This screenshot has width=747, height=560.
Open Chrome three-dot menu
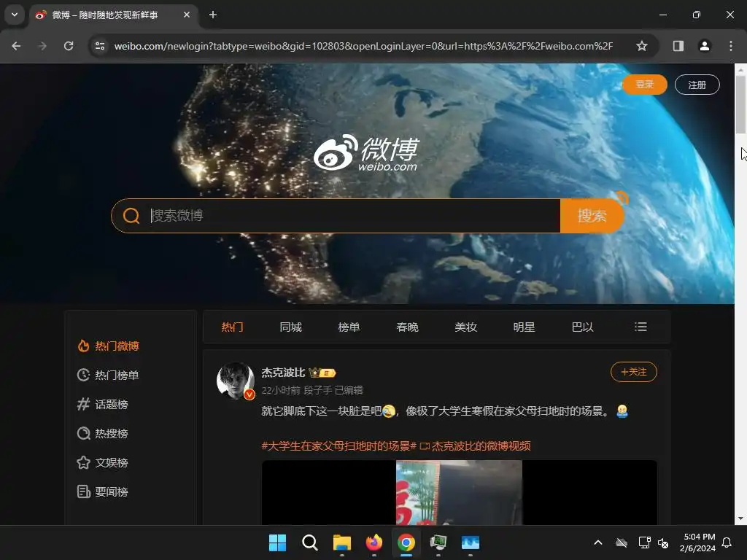731,46
